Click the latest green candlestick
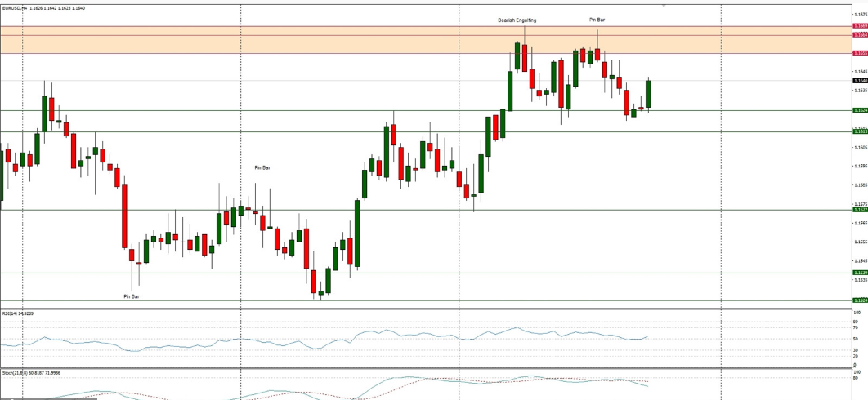This screenshot has width=868, height=400. coord(648,94)
